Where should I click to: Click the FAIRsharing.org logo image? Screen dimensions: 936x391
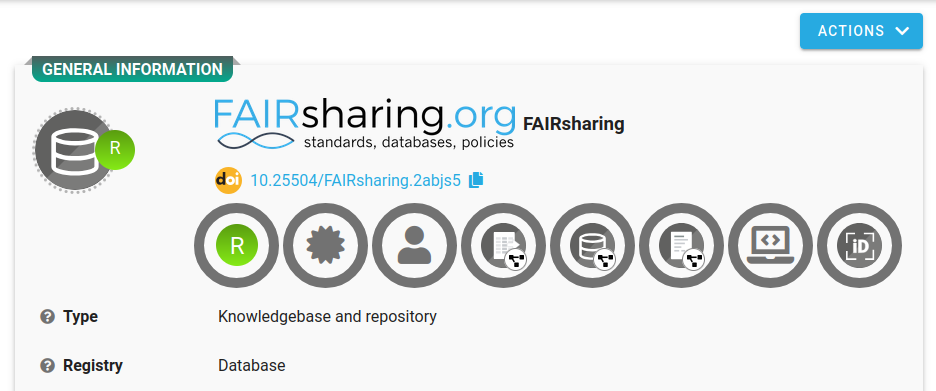(x=365, y=124)
